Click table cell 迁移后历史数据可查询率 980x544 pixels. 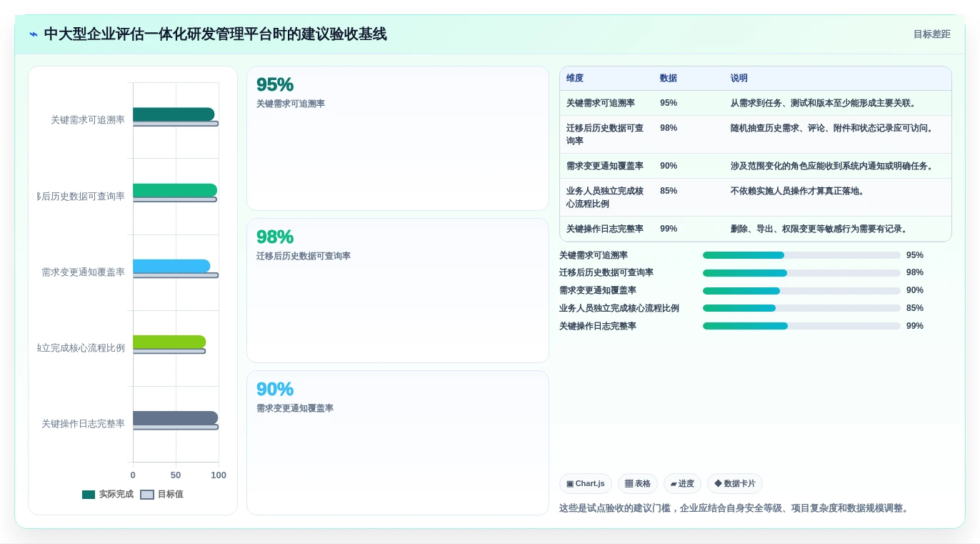[x=606, y=134]
